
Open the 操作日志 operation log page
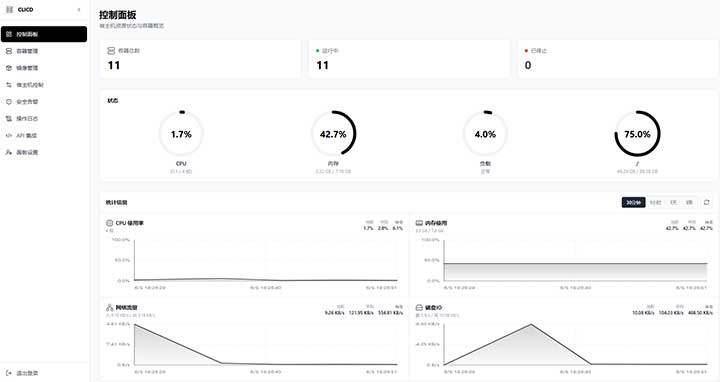(44, 118)
